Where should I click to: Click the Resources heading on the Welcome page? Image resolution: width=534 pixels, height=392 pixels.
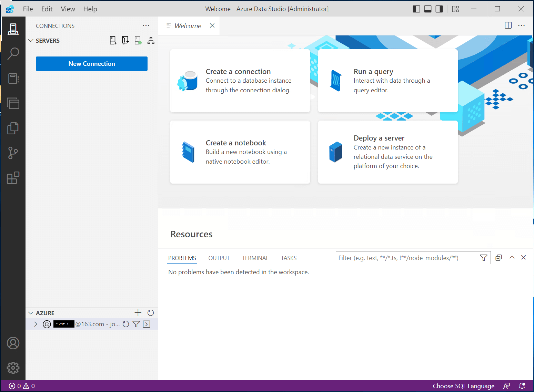click(191, 234)
